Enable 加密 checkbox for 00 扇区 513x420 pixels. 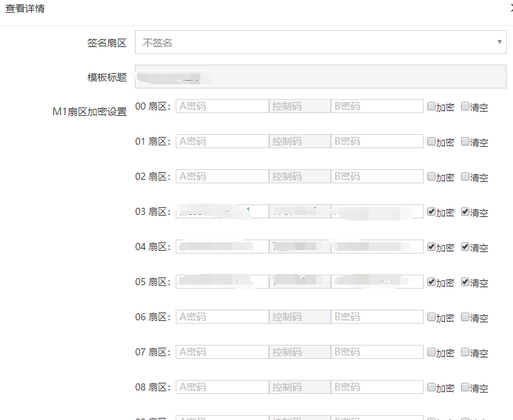pyautogui.click(x=431, y=107)
